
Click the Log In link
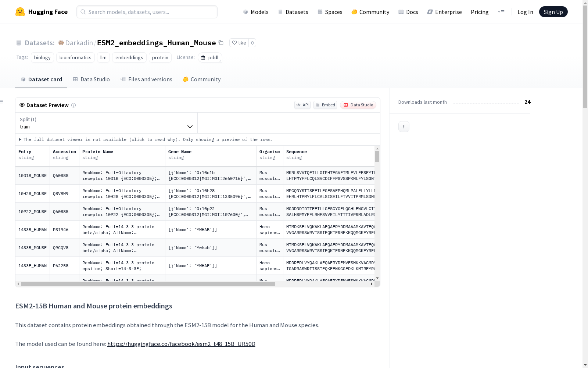[x=525, y=12]
